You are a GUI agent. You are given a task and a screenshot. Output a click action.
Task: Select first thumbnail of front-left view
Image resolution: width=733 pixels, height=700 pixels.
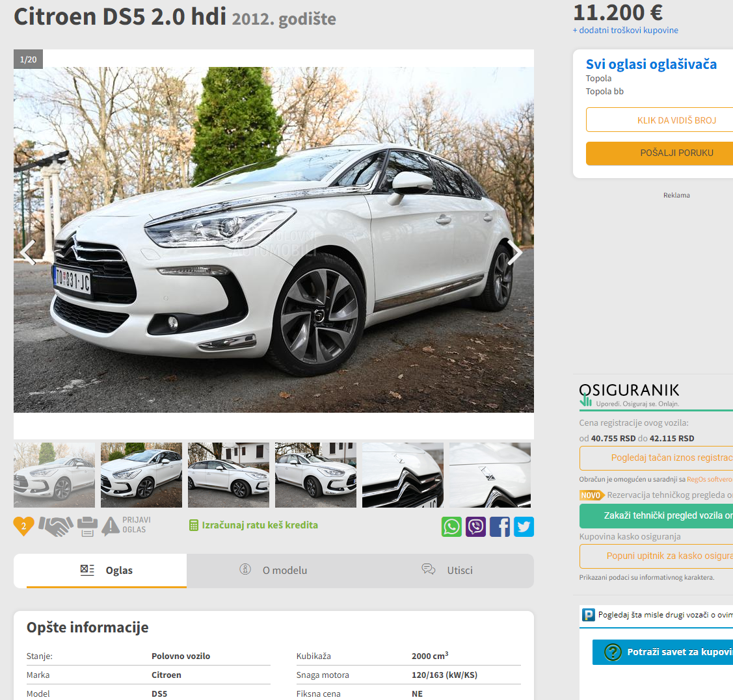pyautogui.click(x=54, y=474)
